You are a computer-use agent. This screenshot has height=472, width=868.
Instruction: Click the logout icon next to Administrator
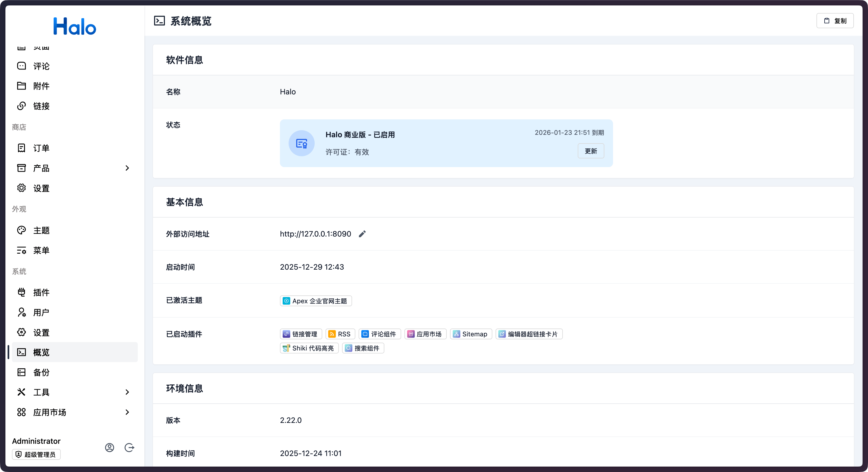click(x=129, y=447)
